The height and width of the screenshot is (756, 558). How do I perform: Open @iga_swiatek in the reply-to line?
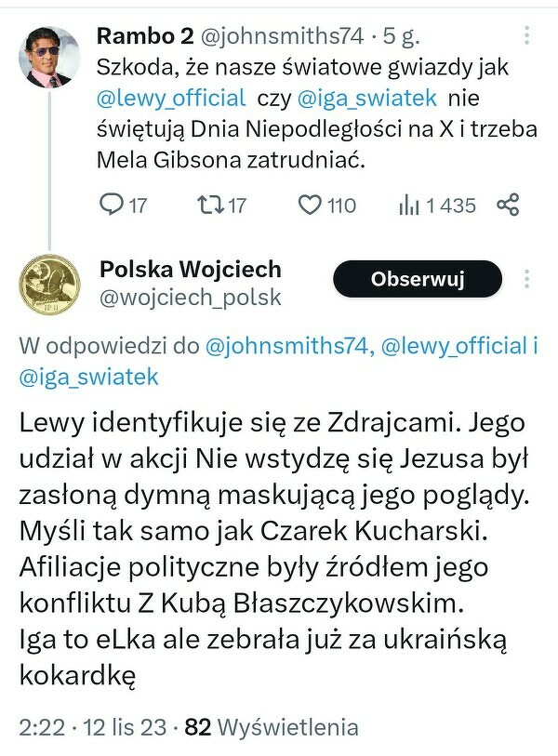pos(89,377)
